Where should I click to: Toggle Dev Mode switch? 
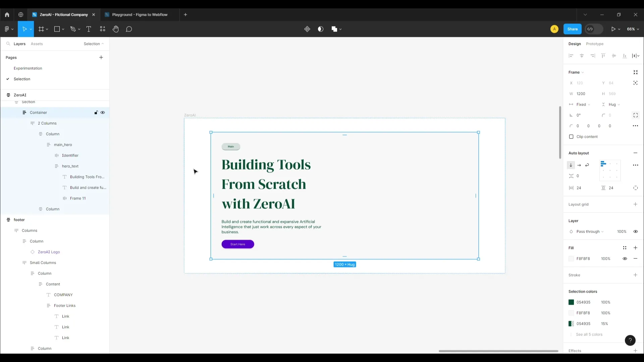(594, 29)
